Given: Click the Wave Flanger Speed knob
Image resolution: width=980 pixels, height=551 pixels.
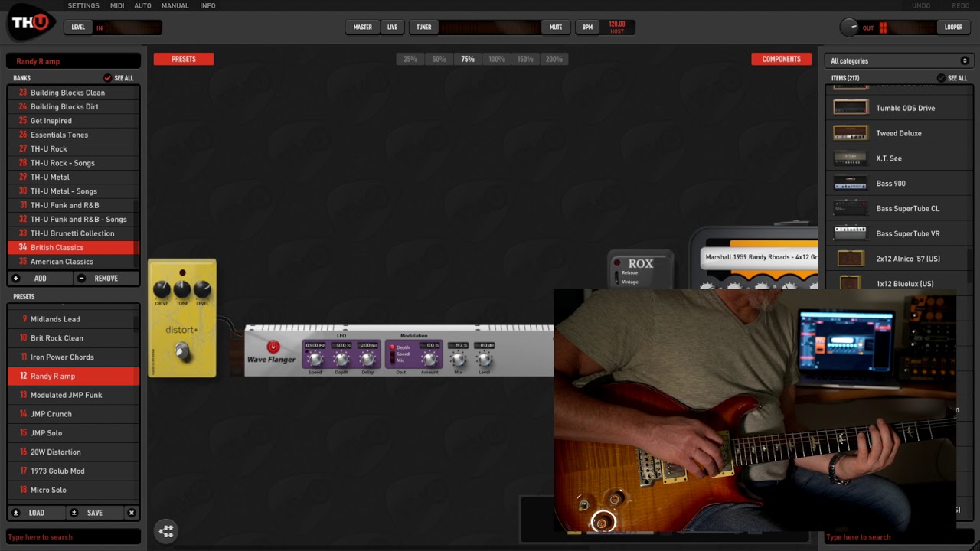Looking at the screenshot, I should (315, 359).
